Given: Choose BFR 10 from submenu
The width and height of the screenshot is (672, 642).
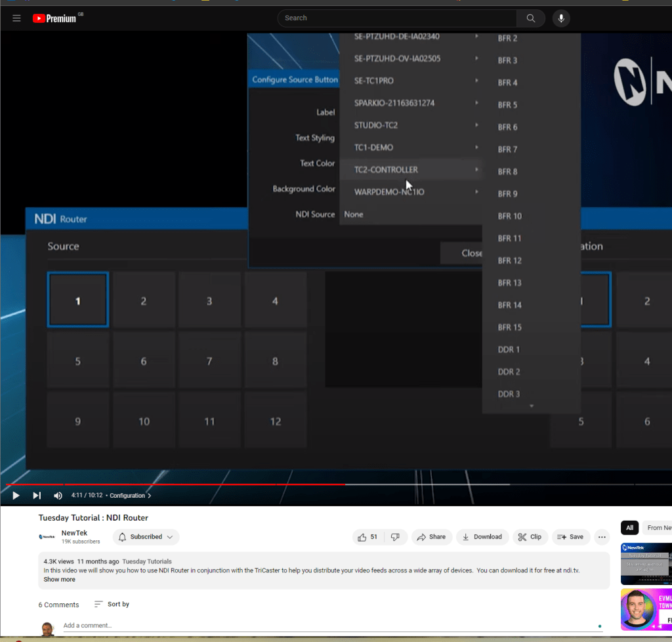Looking at the screenshot, I should pyautogui.click(x=532, y=216).
